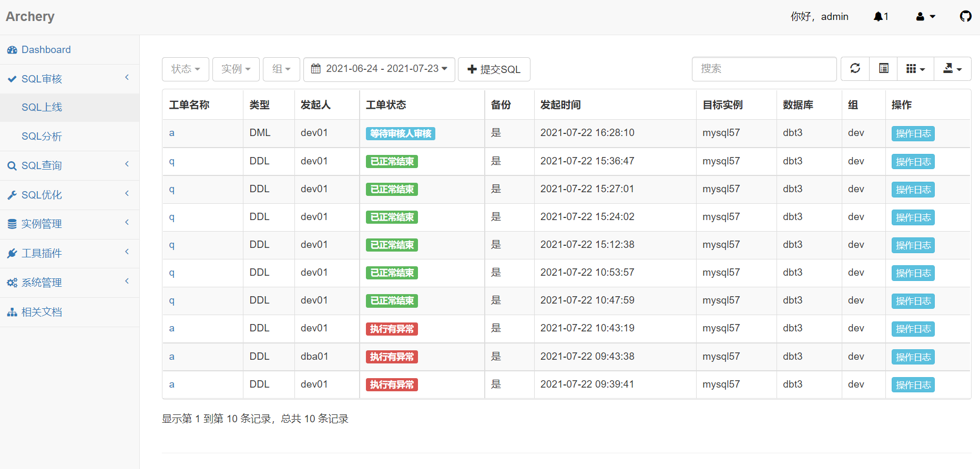Click the Dashboard gauge icon

coord(12,50)
